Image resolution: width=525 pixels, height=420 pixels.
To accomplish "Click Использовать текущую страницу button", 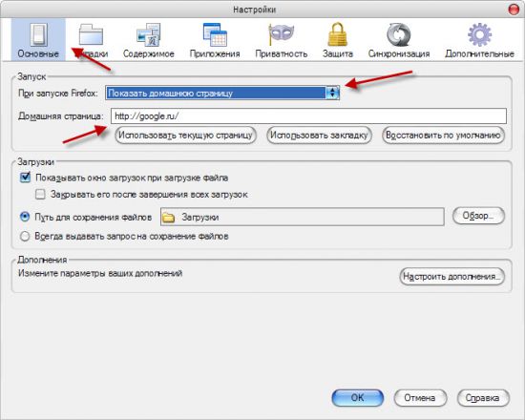I will tap(185, 136).
